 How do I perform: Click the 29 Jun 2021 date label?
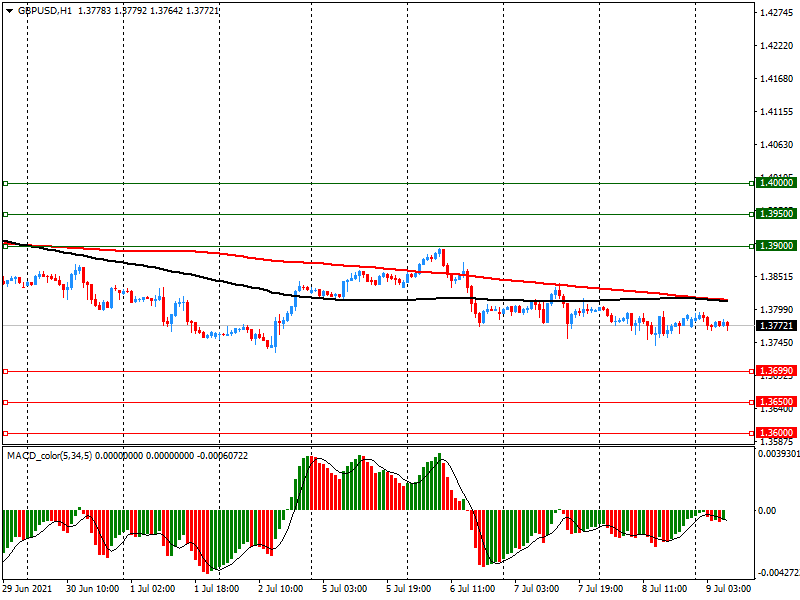(30, 589)
